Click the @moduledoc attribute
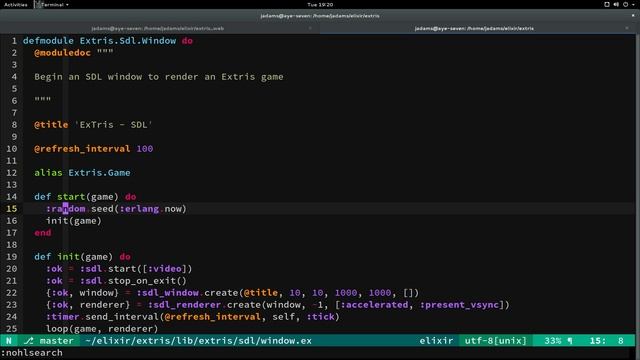This screenshot has height=360, width=640. [62, 53]
